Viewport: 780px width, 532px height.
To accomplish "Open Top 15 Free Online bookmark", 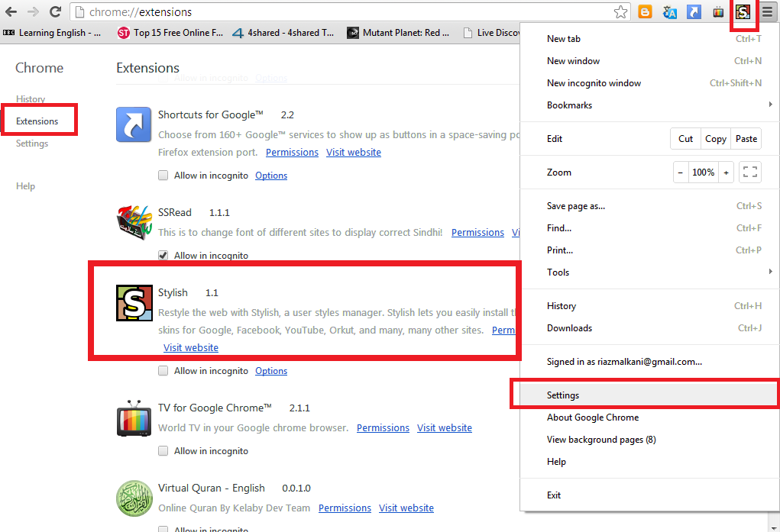I will point(170,33).
